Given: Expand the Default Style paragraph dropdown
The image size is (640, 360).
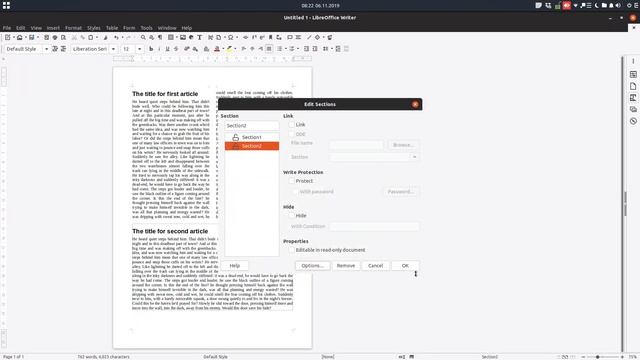Looking at the screenshot, I should click(47, 49).
